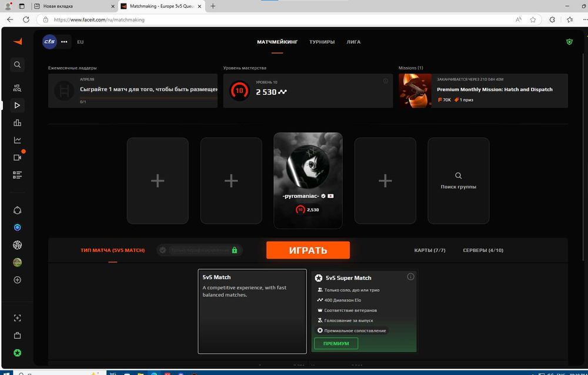Click the monthly ladder progress bar

tap(149, 98)
